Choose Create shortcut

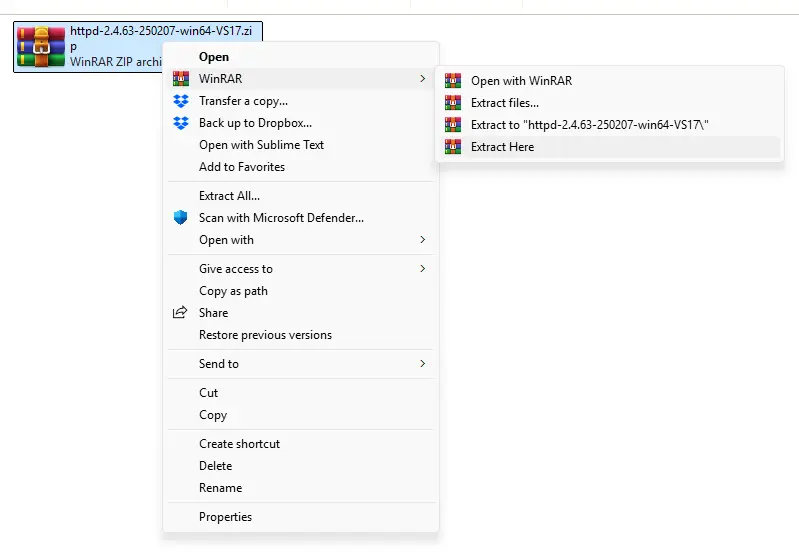[x=301, y=444]
